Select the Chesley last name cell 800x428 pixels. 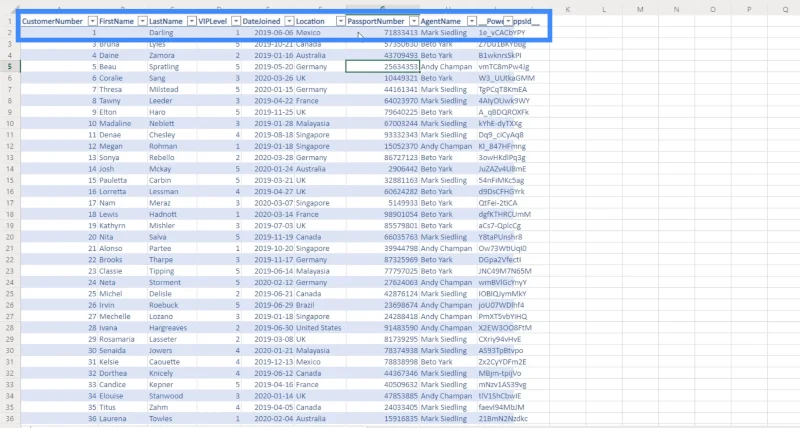pos(172,135)
